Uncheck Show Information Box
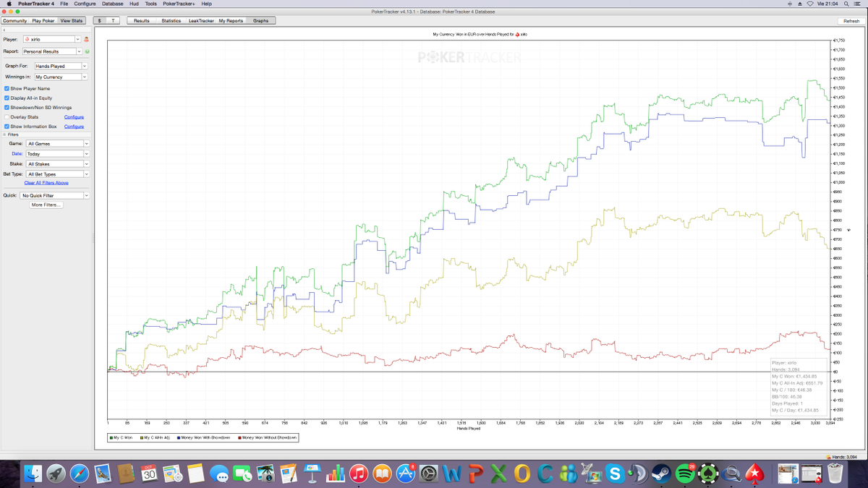This screenshot has width=868, height=488. [7, 127]
